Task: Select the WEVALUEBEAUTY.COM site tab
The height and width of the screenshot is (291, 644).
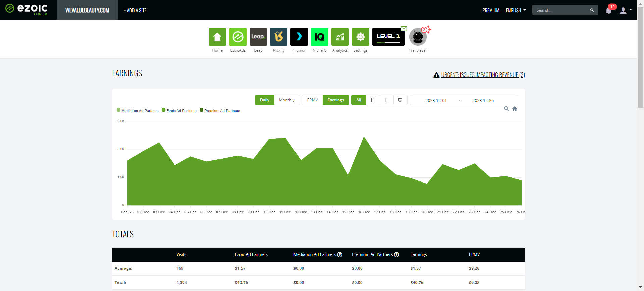Action: point(87,10)
